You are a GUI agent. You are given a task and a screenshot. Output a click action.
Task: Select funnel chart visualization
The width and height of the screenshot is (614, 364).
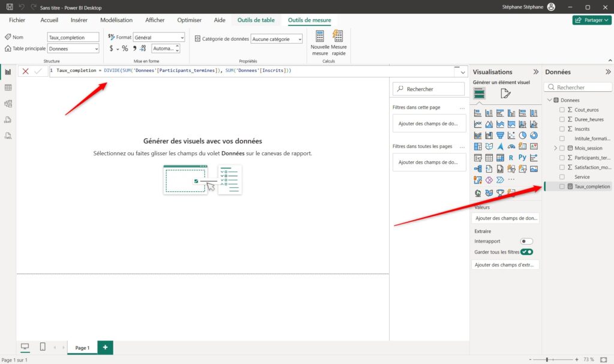click(x=500, y=135)
